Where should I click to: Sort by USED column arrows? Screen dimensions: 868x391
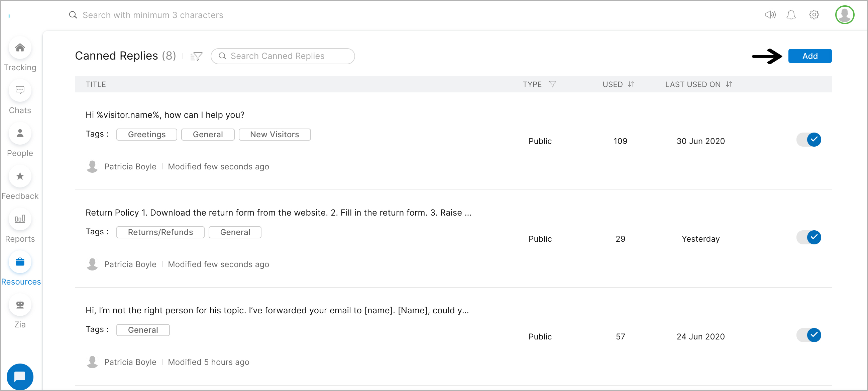click(x=631, y=84)
